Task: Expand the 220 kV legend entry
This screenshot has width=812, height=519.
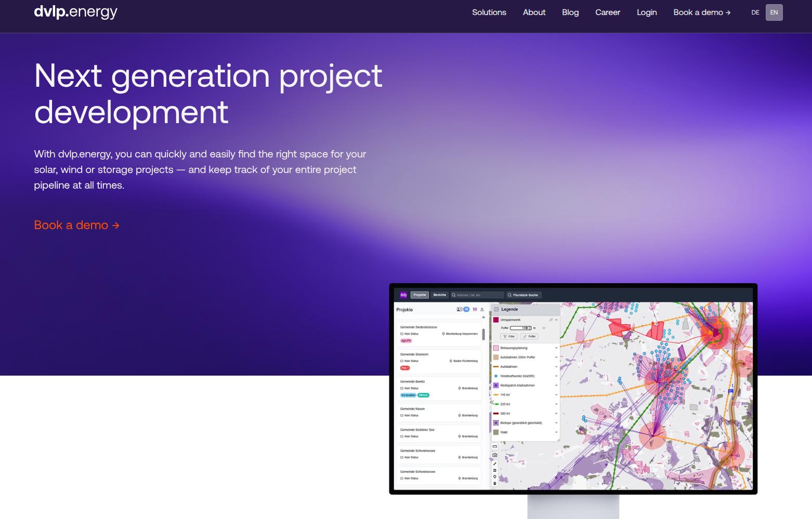Action: [556, 404]
